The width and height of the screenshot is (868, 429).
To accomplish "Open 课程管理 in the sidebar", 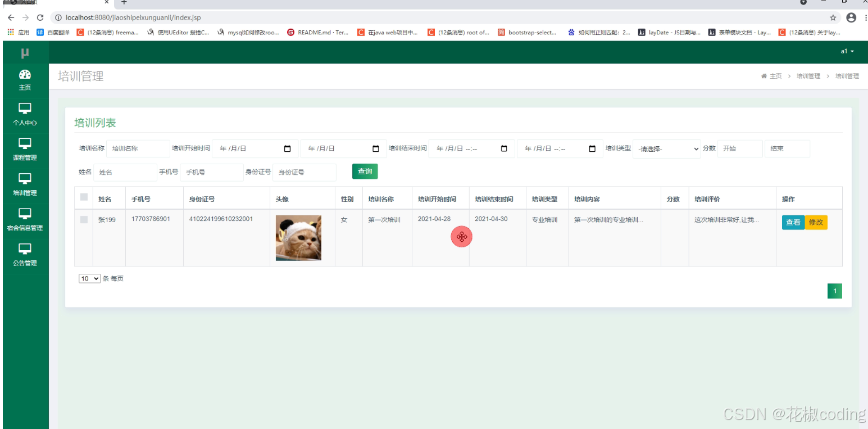I will [25, 150].
